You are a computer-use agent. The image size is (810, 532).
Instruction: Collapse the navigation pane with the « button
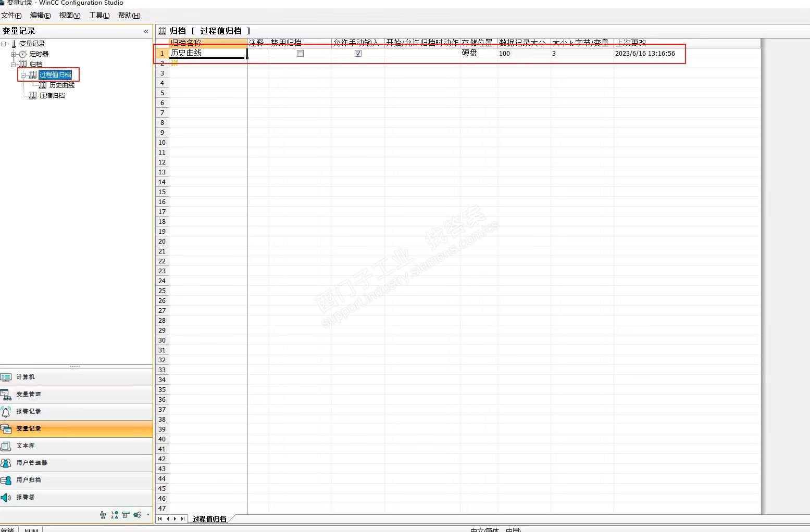pos(146,31)
